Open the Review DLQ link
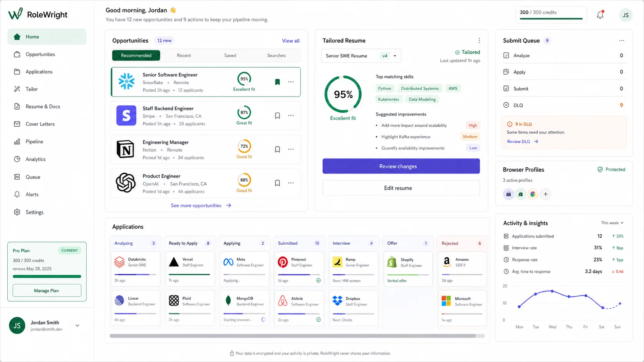 coord(522,142)
